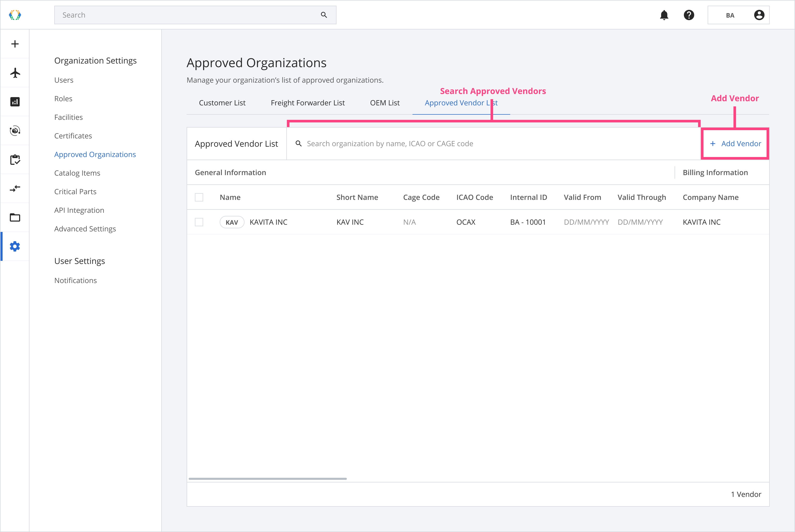The height and width of the screenshot is (532, 795).
Task: Click the KAV vendor badge
Action: tap(232, 222)
